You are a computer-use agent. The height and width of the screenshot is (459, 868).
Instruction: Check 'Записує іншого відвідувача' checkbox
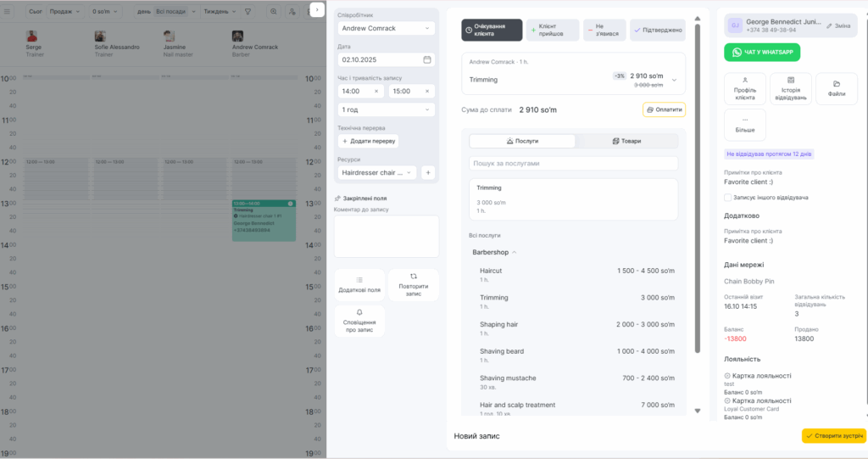[x=728, y=197]
